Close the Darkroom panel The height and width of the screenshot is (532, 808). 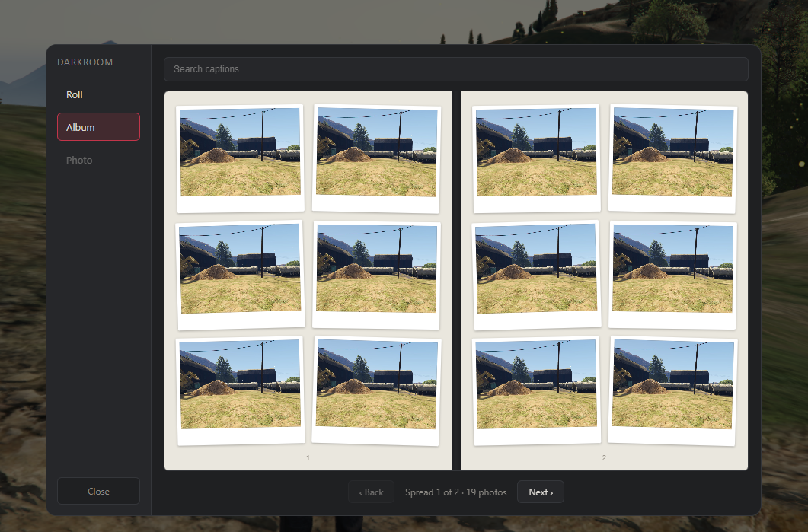[x=98, y=491]
